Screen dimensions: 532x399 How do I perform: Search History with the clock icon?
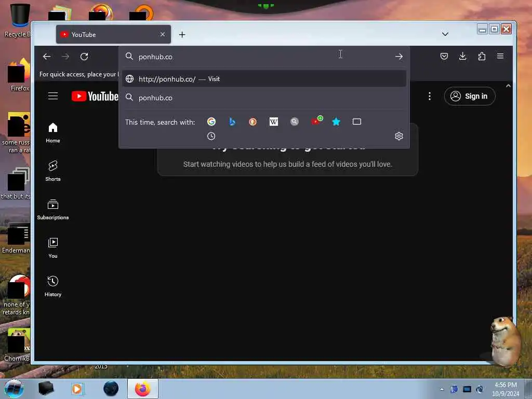(211, 136)
